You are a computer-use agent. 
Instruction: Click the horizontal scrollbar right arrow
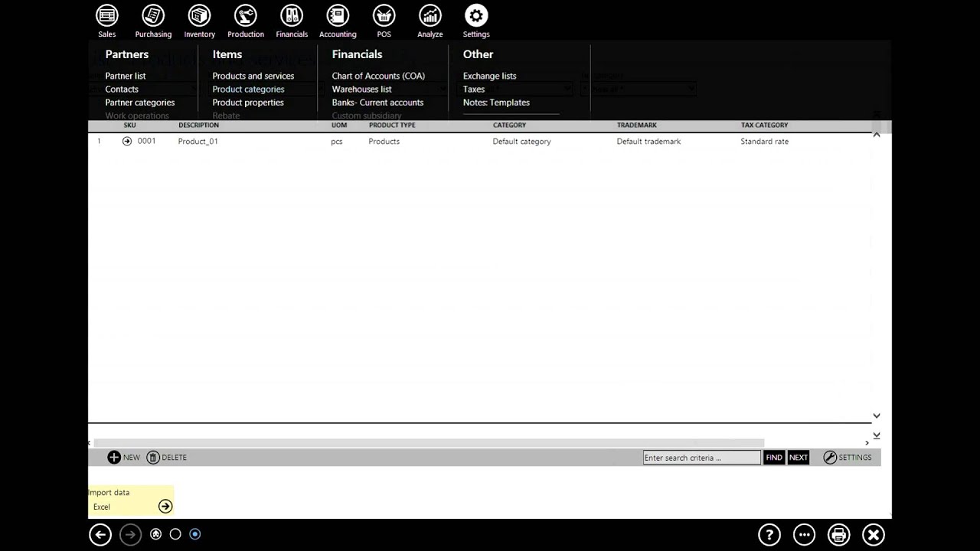(x=867, y=443)
